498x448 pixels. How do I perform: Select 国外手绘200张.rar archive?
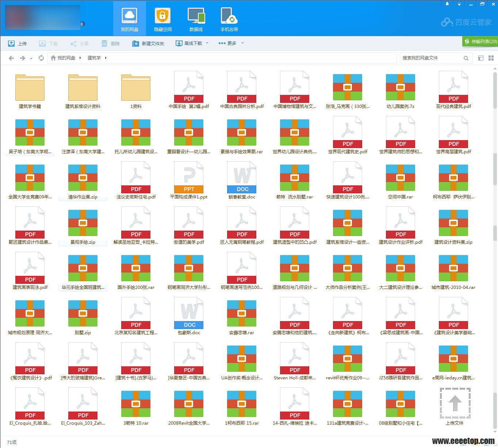pos(136,272)
